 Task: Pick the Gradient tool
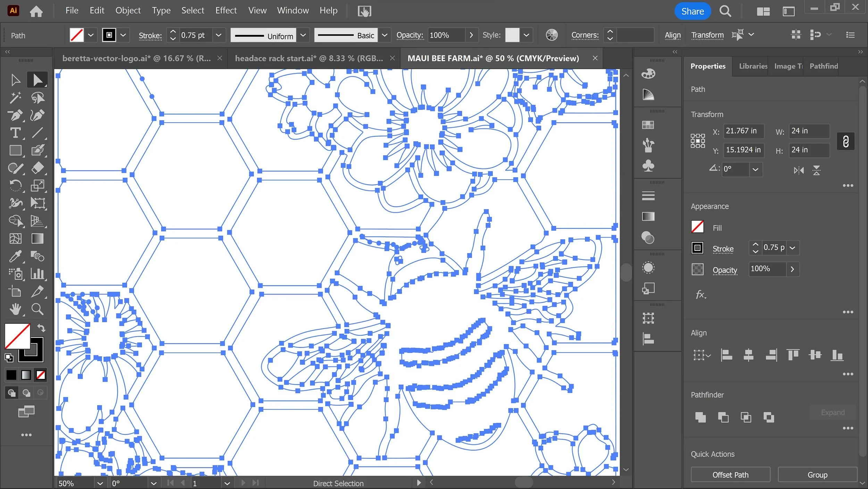[x=37, y=239]
